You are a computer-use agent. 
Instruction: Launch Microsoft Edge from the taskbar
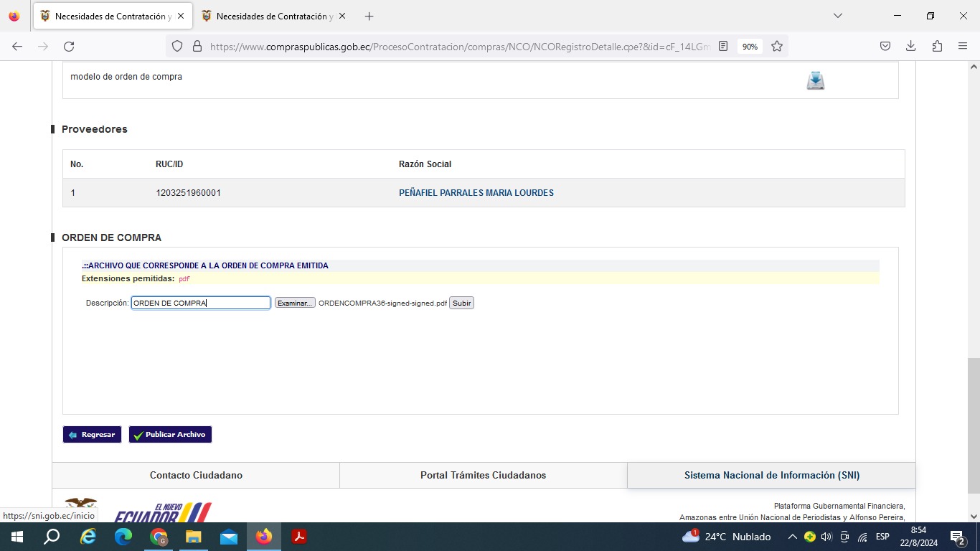click(123, 537)
